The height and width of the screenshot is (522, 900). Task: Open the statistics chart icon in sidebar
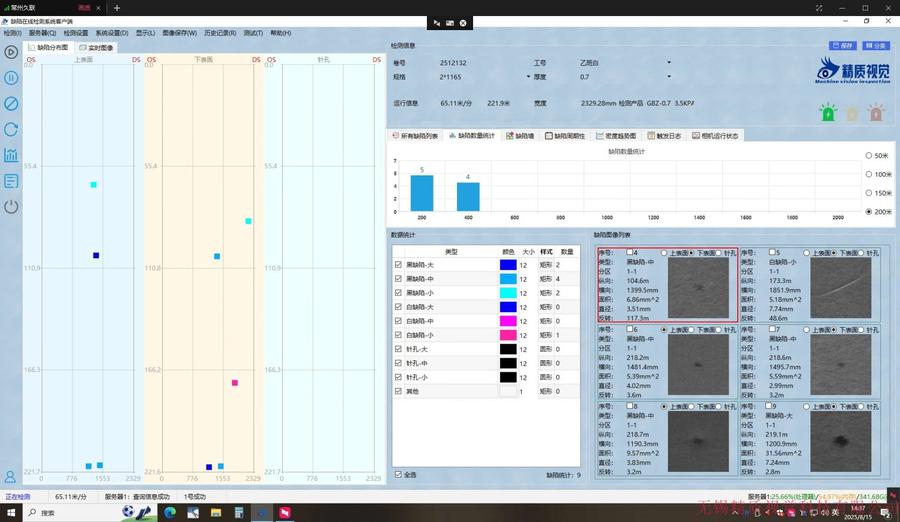click(11, 155)
